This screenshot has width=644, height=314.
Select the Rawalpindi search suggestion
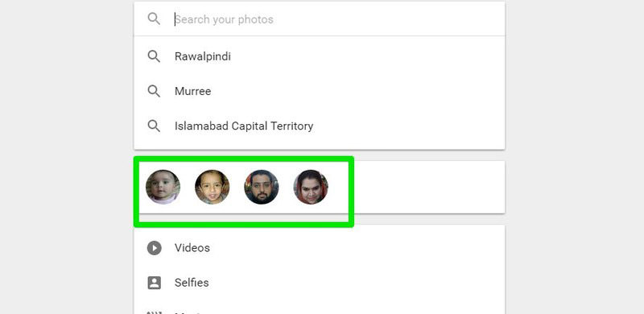(x=319, y=56)
